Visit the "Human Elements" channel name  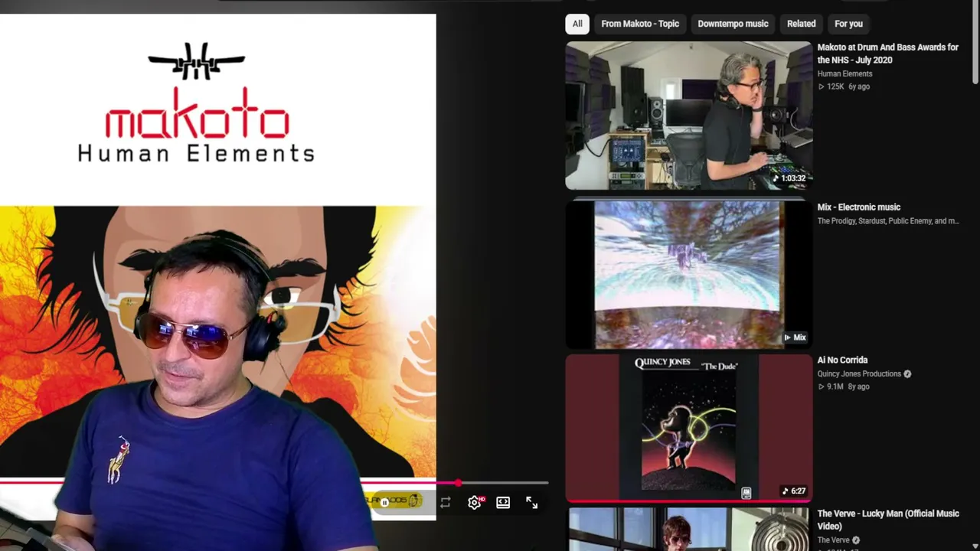click(844, 74)
